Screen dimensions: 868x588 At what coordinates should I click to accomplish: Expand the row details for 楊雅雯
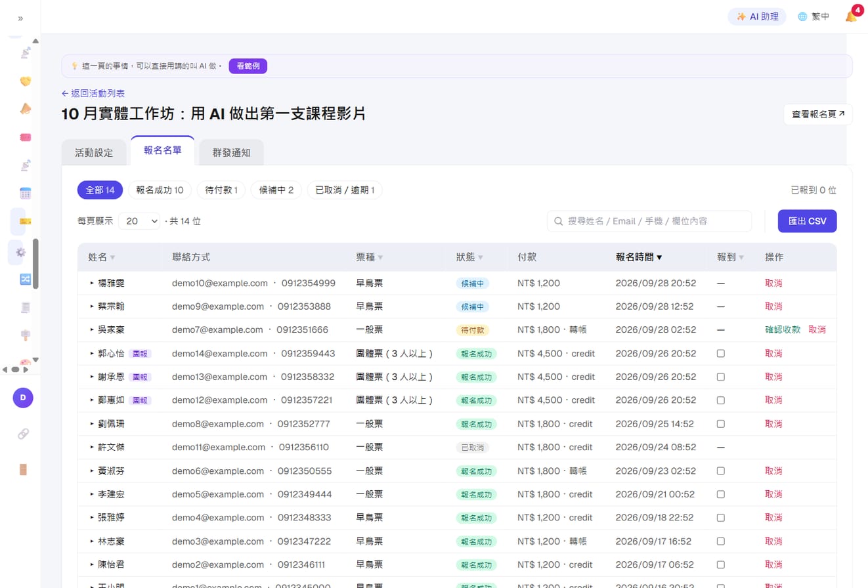pyautogui.click(x=93, y=283)
